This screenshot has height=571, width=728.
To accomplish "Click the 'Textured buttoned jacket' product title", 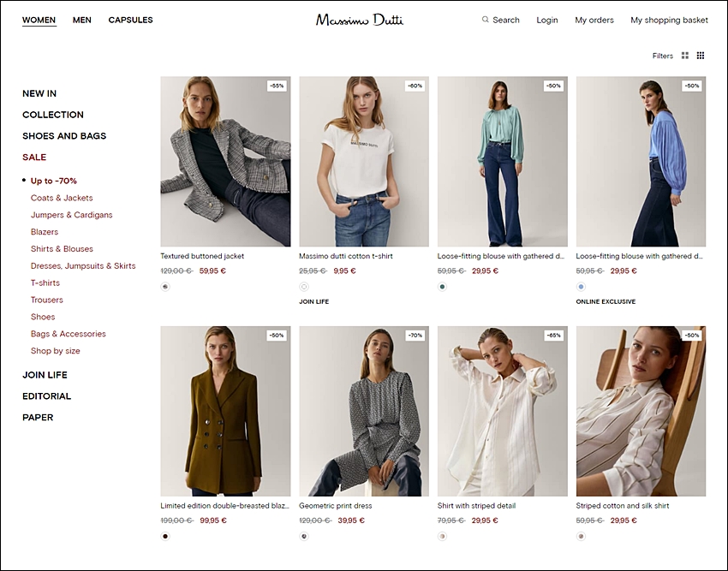I will point(202,256).
